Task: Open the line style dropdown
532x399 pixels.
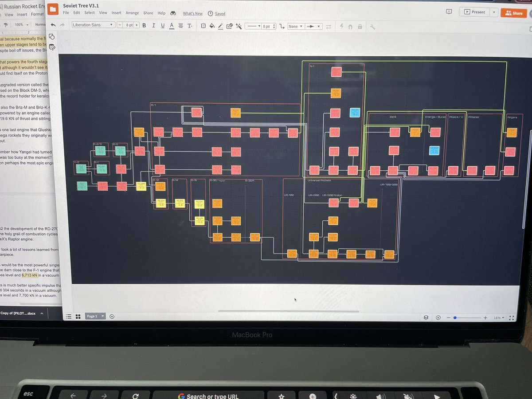Action: [x=253, y=27]
